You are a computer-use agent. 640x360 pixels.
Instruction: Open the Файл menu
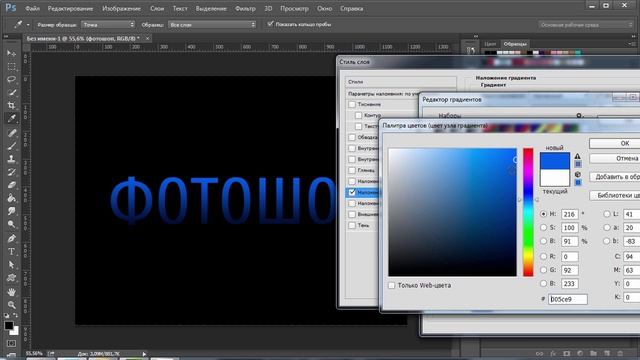32,9
